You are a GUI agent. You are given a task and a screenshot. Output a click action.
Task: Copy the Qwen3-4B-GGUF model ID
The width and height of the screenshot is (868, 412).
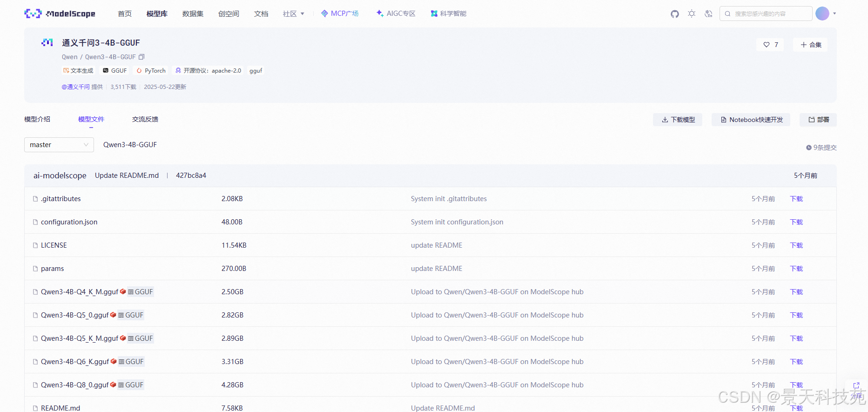point(141,57)
